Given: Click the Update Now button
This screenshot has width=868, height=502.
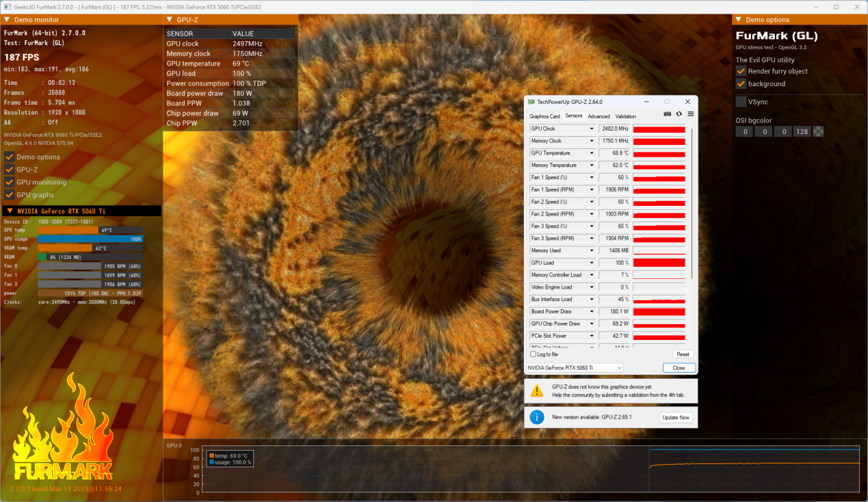Looking at the screenshot, I should click(675, 417).
